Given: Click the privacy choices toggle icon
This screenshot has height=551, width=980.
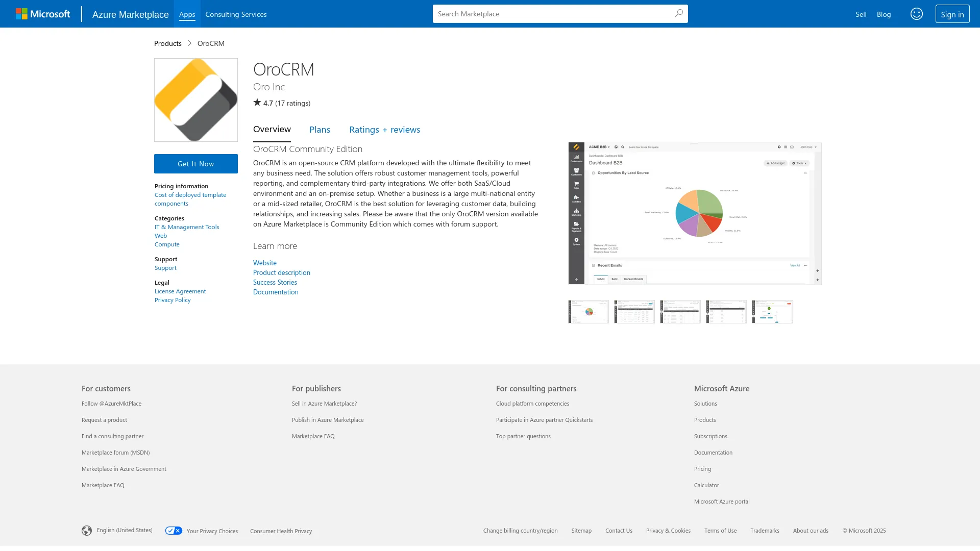Looking at the screenshot, I should coord(174,531).
